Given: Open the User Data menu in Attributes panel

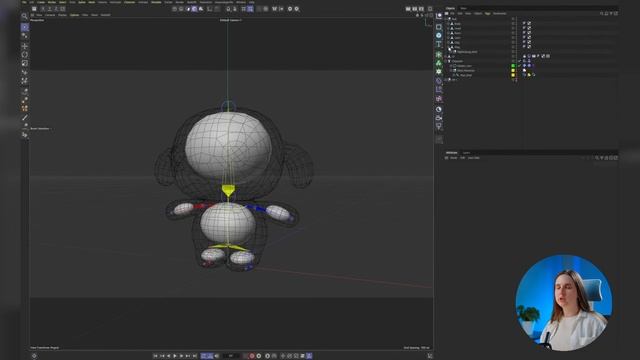Looking at the screenshot, I should (x=473, y=158).
